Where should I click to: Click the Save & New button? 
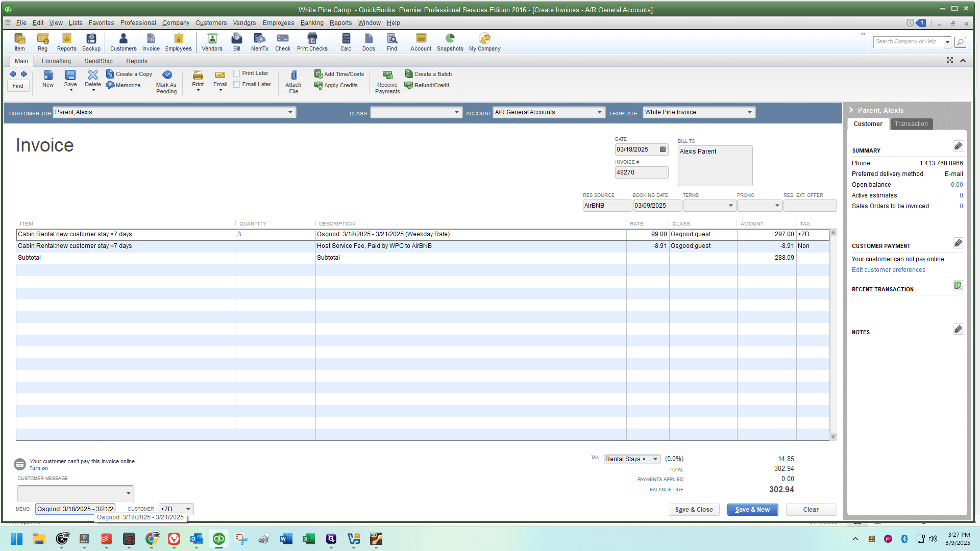click(752, 510)
